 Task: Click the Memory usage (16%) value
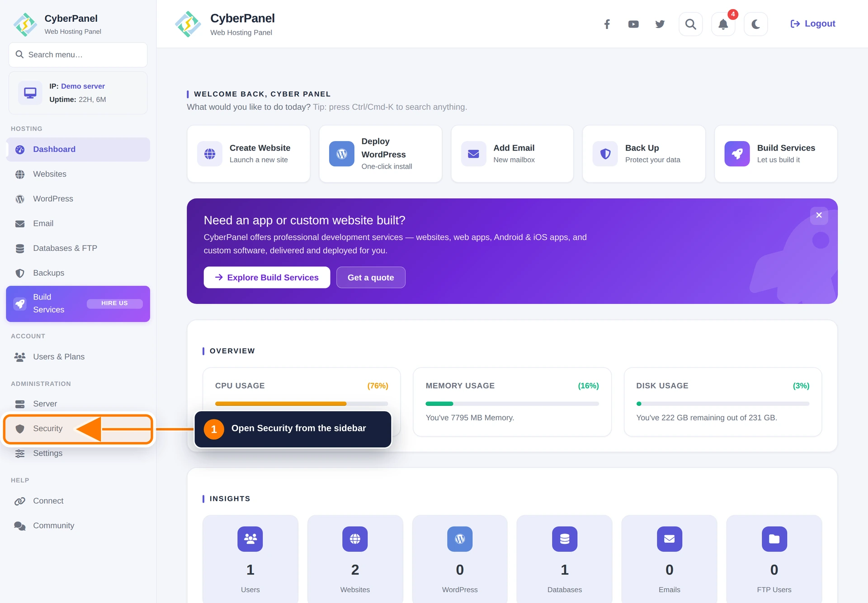(x=588, y=386)
